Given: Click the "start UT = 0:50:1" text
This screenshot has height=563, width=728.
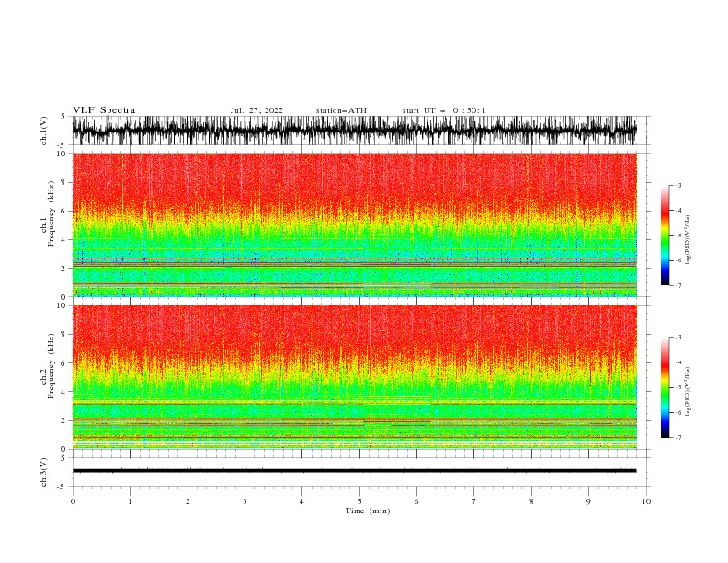Looking at the screenshot, I should [444, 110].
